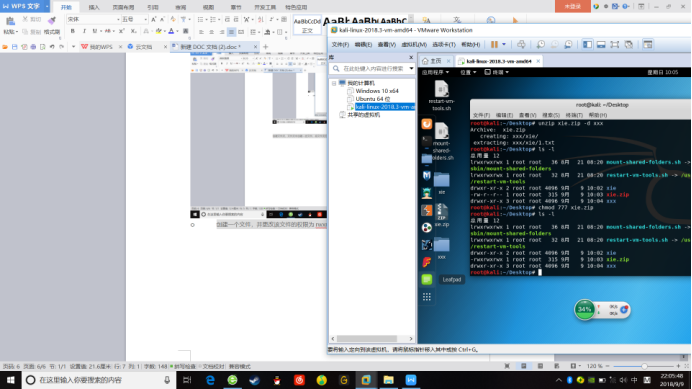692x389 pixels.
Task: Click the text highlight color icon
Action: [158, 31]
